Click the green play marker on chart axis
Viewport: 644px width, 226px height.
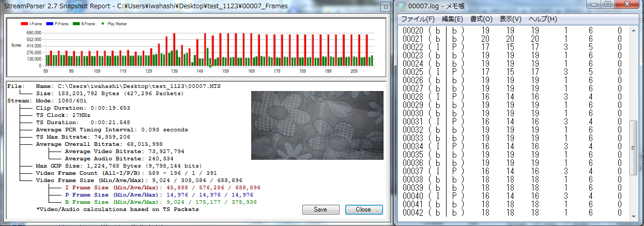210,66
